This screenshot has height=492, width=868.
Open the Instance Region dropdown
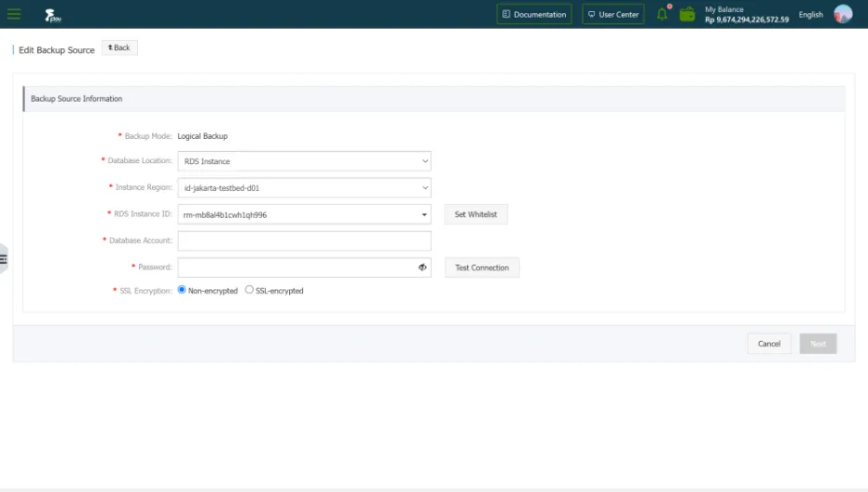click(x=304, y=187)
